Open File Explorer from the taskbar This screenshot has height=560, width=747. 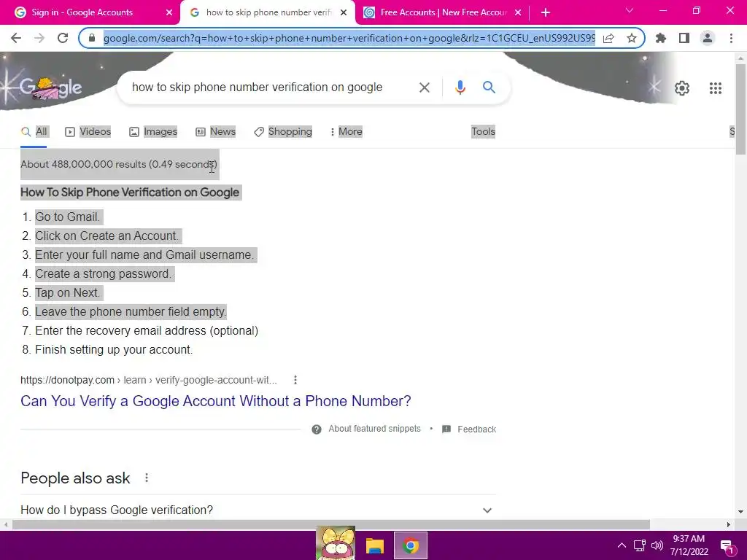375,545
